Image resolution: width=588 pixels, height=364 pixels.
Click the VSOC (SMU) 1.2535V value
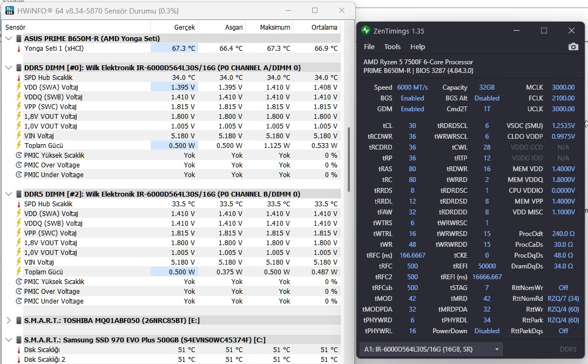563,126
